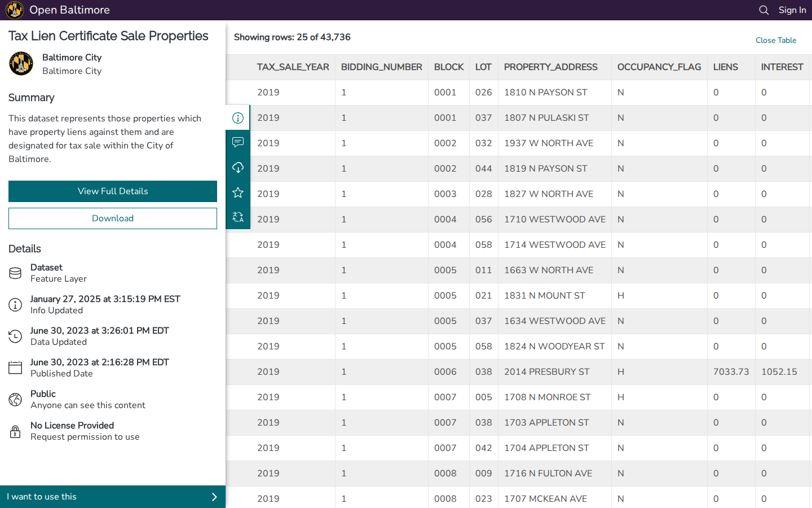Click the Tax Lien Certificate Sale Properties title
The height and width of the screenshot is (508, 812).
coord(108,36)
